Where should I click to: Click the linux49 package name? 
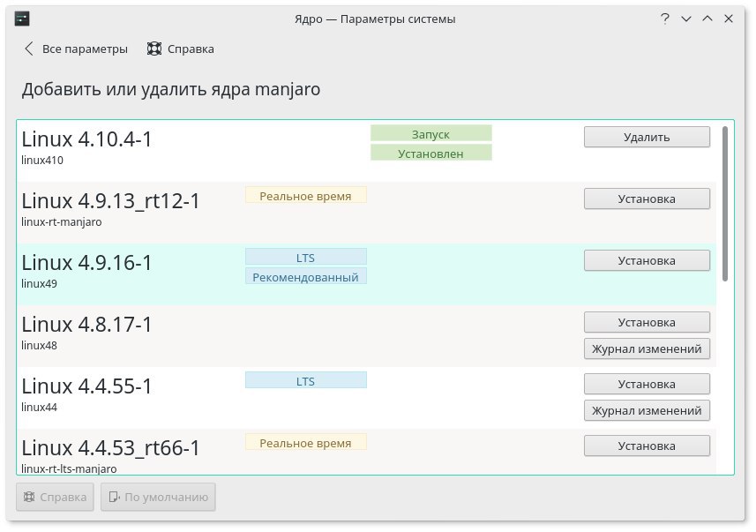[x=39, y=283]
